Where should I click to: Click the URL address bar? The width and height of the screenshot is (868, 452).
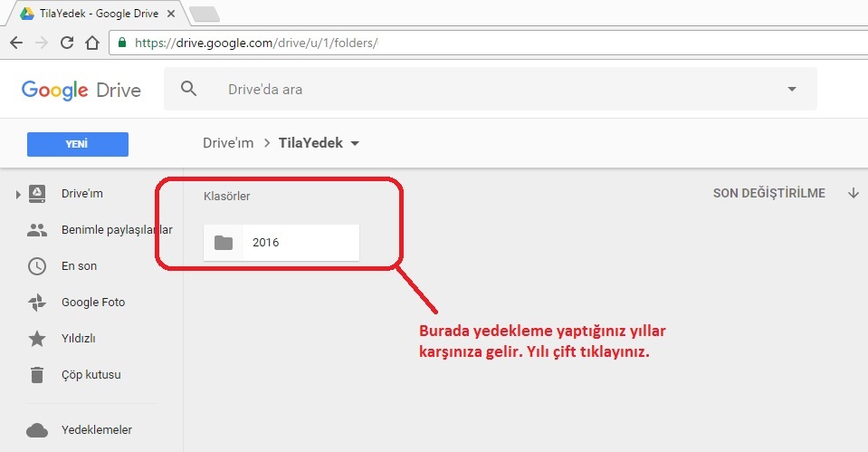pyautogui.click(x=490, y=43)
